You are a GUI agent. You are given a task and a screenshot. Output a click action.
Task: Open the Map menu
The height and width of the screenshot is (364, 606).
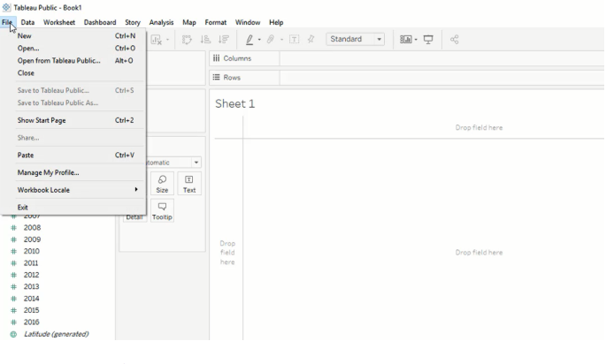pos(189,22)
